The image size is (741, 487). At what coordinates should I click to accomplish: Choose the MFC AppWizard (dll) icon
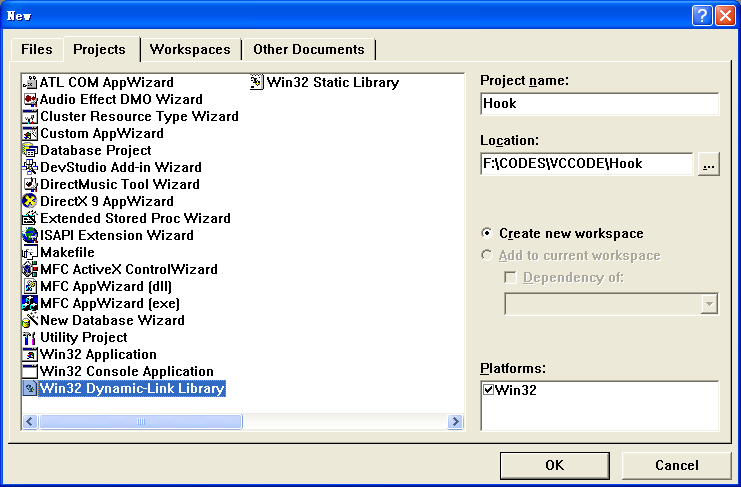30,286
